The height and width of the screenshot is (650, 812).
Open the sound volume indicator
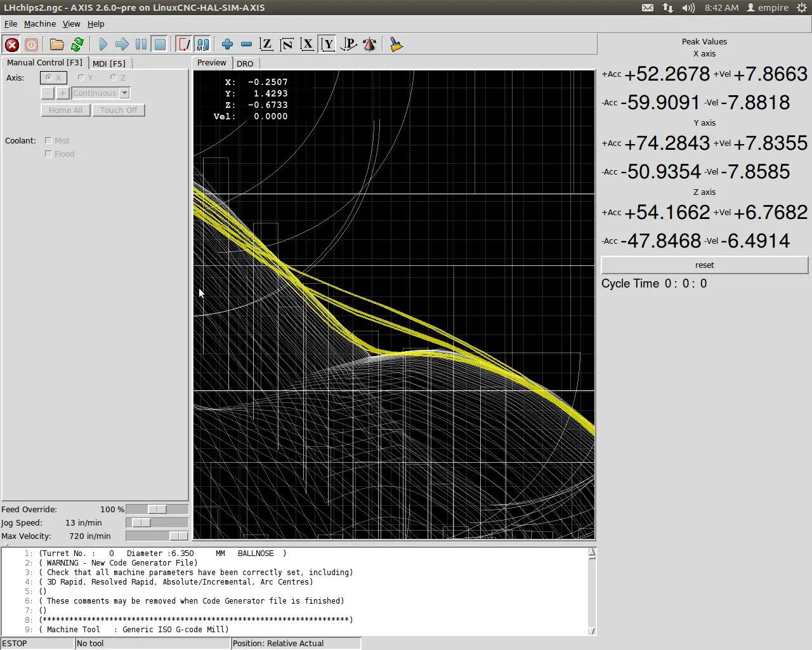pyautogui.click(x=688, y=8)
